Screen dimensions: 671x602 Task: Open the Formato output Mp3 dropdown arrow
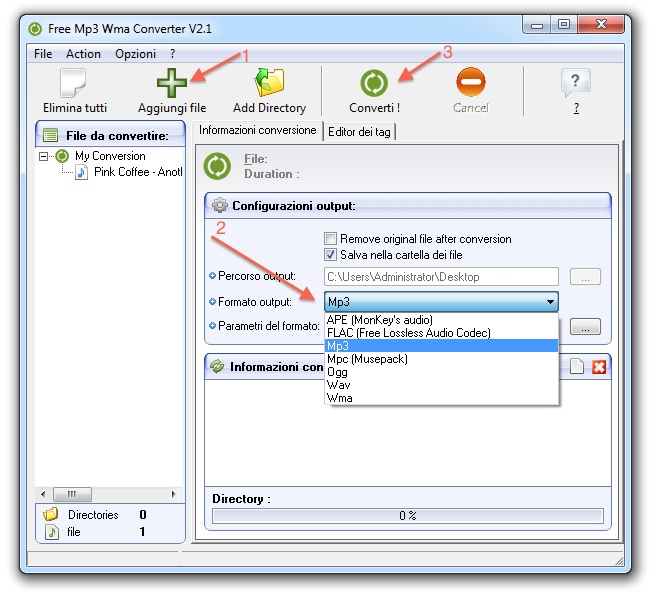tap(550, 302)
